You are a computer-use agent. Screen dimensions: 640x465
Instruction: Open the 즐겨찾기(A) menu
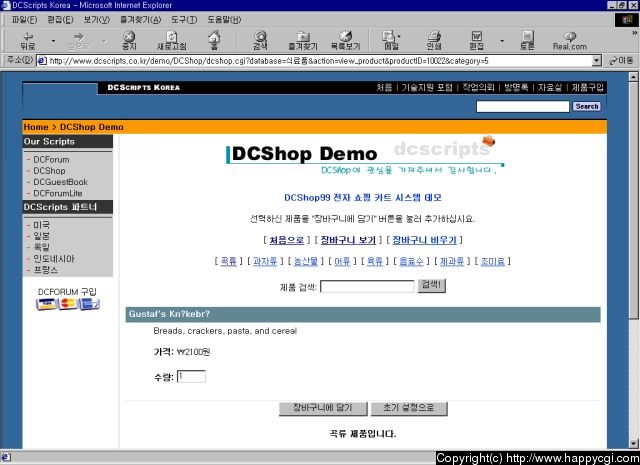[x=140, y=20]
